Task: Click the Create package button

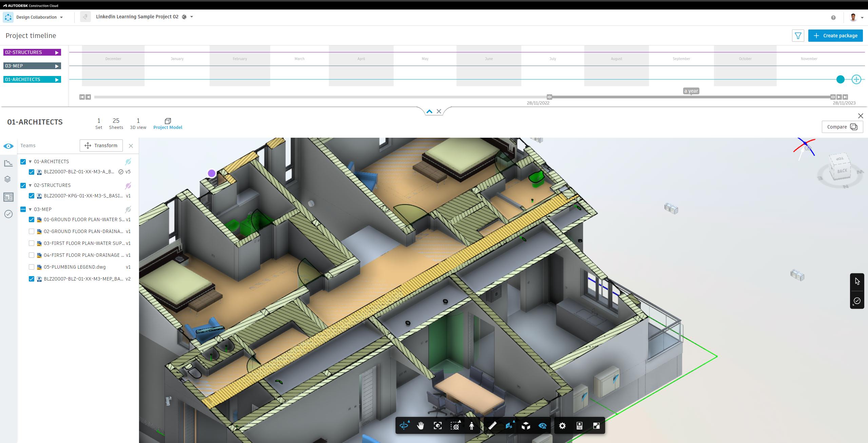Action: click(835, 36)
